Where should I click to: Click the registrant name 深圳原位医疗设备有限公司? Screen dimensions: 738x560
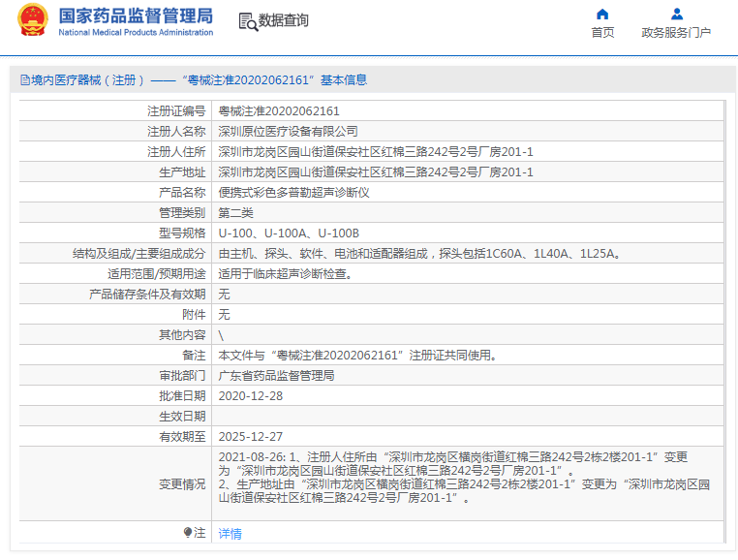[x=288, y=131]
